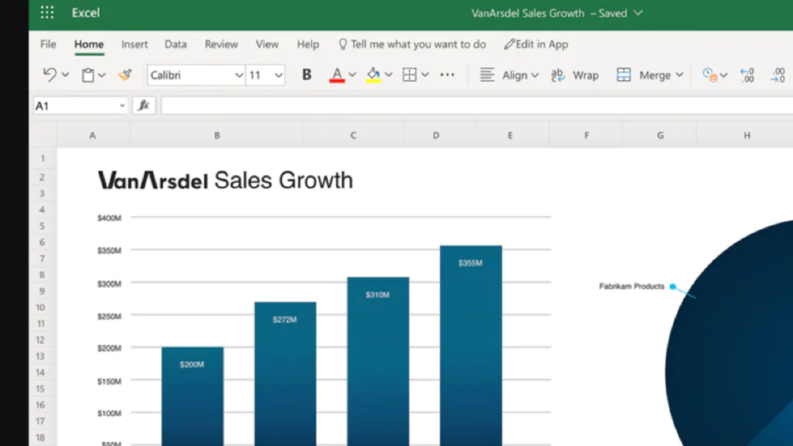Open the Merge dropdown
The height and width of the screenshot is (446, 793).
[x=650, y=75]
